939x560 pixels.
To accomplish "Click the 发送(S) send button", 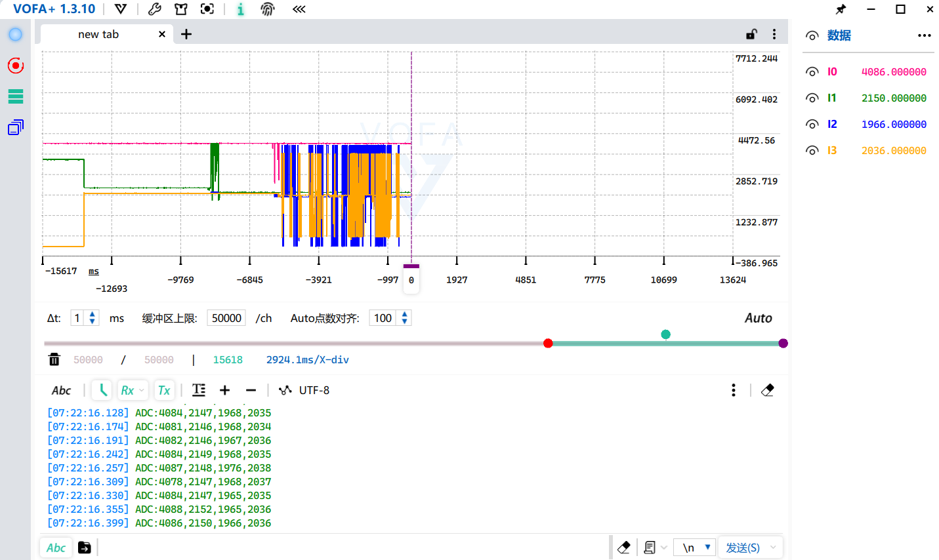I will (742, 548).
